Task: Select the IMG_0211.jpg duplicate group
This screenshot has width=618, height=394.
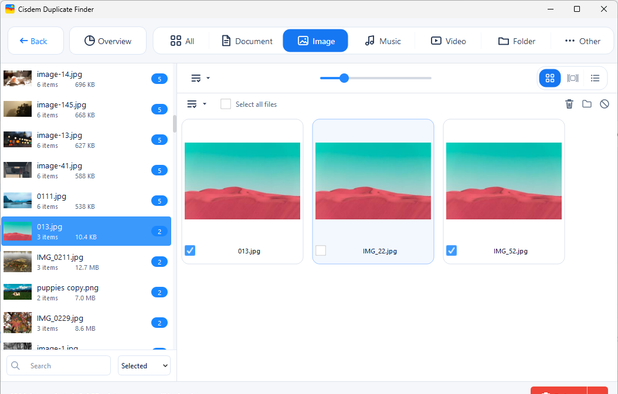Action: click(86, 262)
